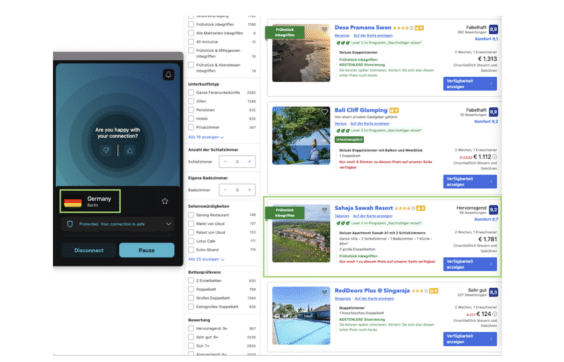Click thumbs up connection feedback icon

pyautogui.click(x=130, y=150)
